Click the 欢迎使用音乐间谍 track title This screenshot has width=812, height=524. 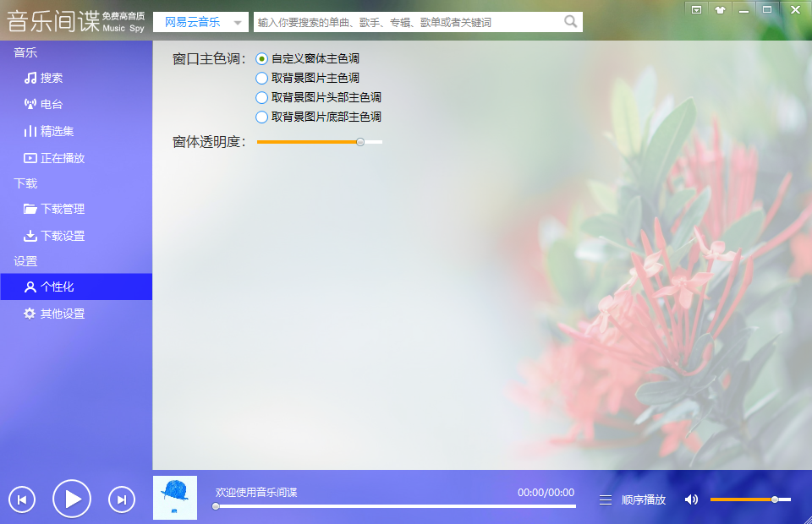click(x=256, y=493)
